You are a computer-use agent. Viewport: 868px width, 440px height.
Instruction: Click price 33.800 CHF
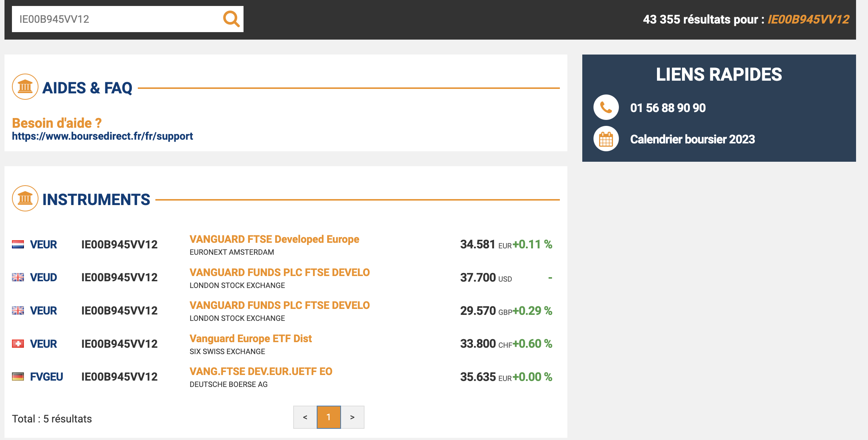[x=486, y=344]
